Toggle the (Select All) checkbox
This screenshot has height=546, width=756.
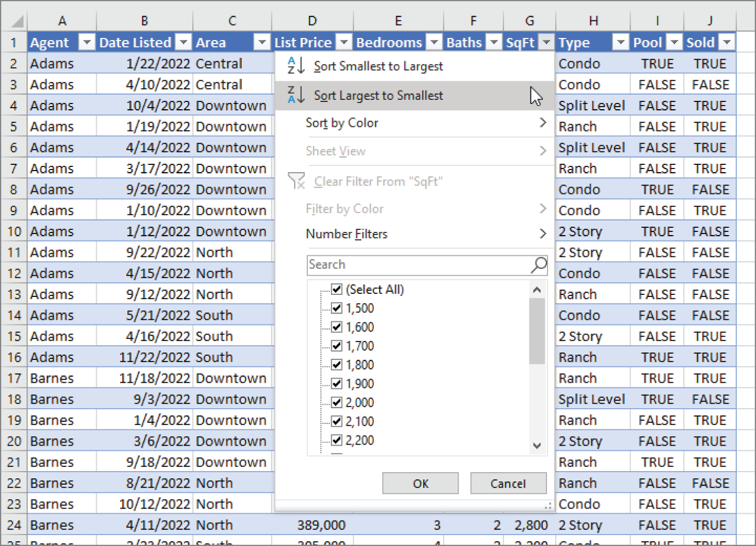point(336,289)
